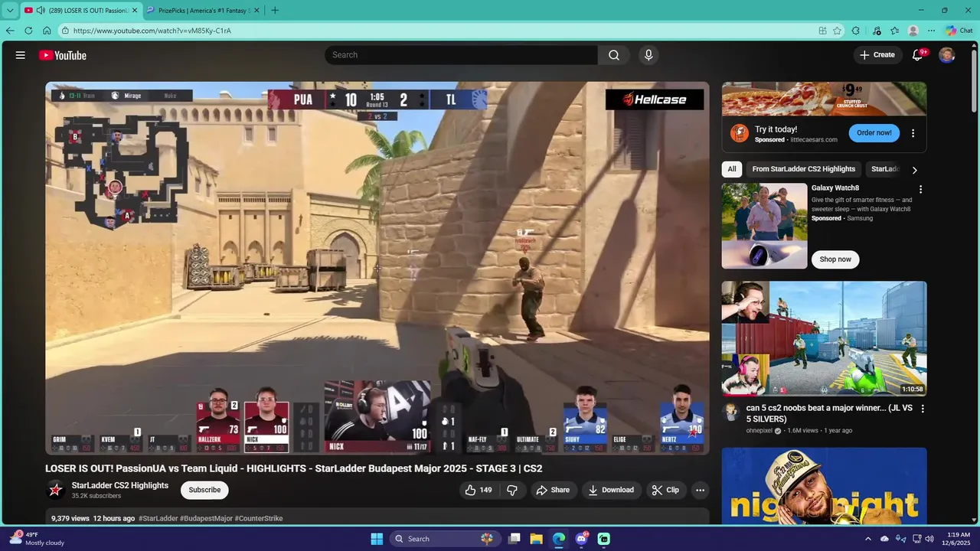Start voice search with microphone icon
This screenshot has width=980, height=551.
(x=648, y=55)
